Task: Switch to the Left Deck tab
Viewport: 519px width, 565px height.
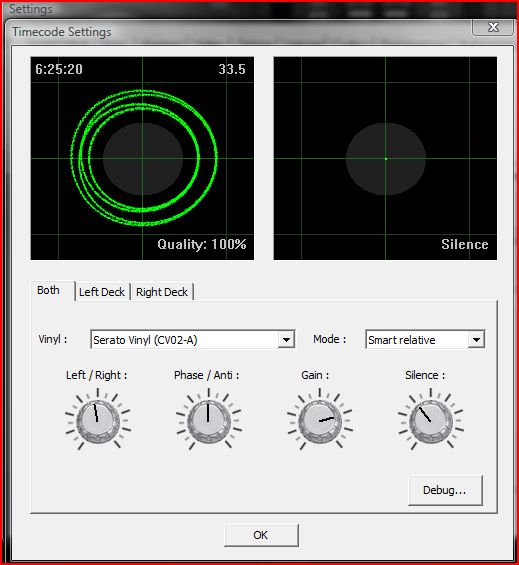Action: (x=102, y=292)
